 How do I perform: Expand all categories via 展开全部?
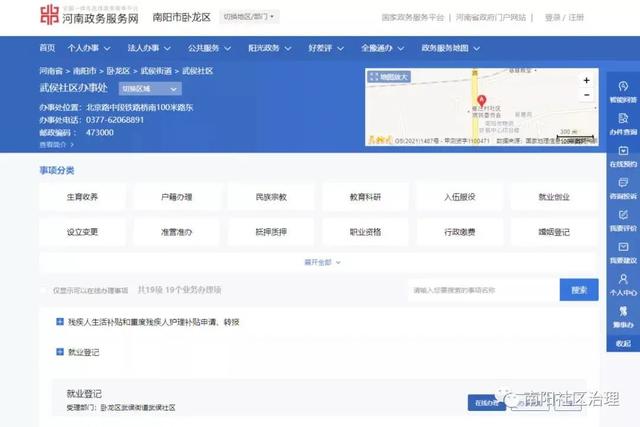pyautogui.click(x=322, y=262)
